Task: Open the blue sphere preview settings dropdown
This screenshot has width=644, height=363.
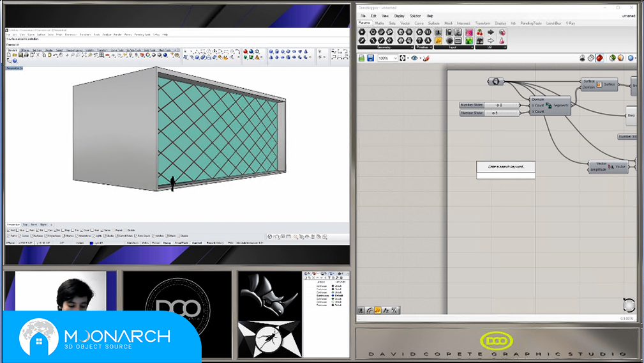Action: coord(635,58)
